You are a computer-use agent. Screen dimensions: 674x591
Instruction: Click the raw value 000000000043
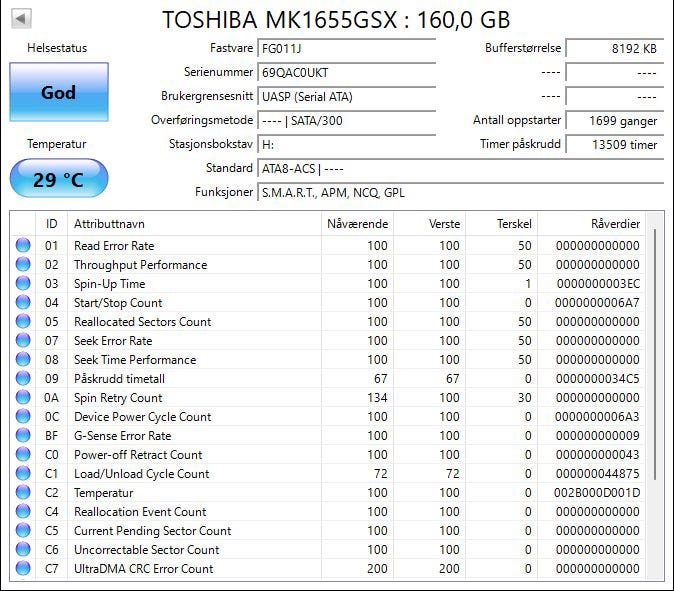(597, 454)
